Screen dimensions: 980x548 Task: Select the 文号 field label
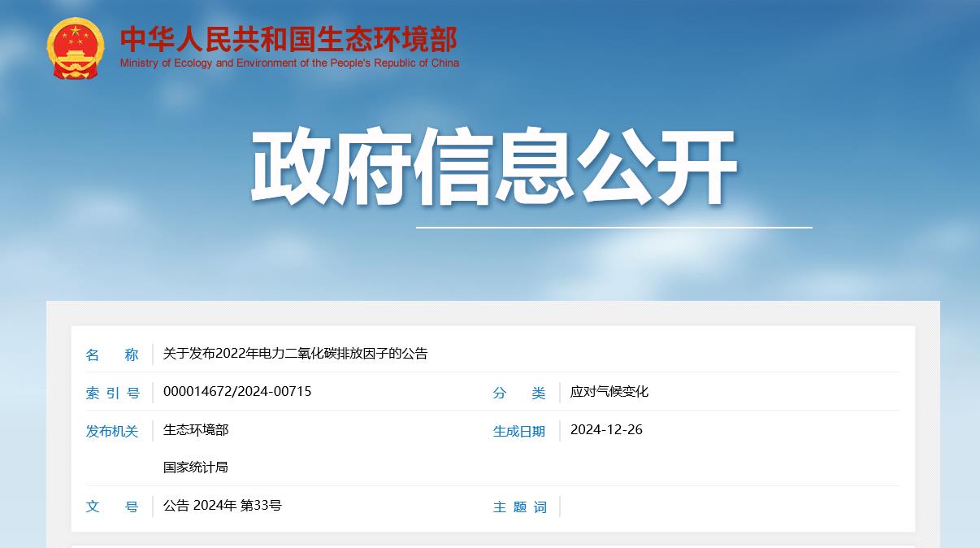112,507
